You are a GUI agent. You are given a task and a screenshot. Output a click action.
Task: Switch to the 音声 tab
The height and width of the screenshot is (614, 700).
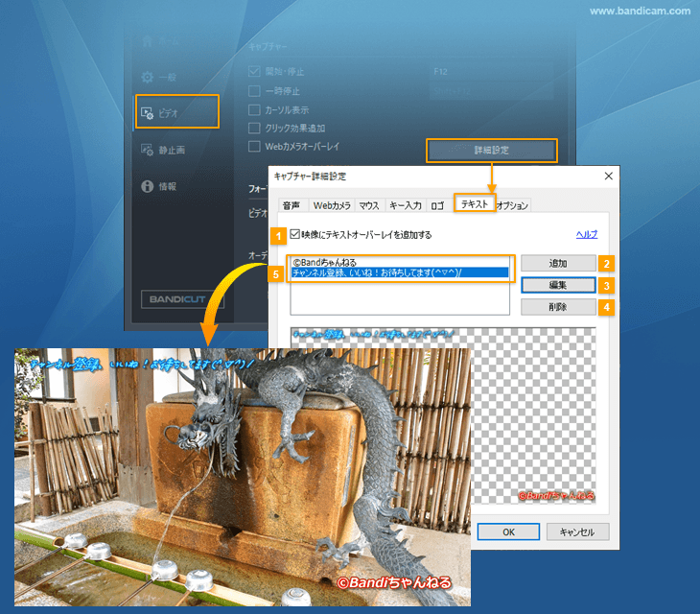tap(291, 205)
